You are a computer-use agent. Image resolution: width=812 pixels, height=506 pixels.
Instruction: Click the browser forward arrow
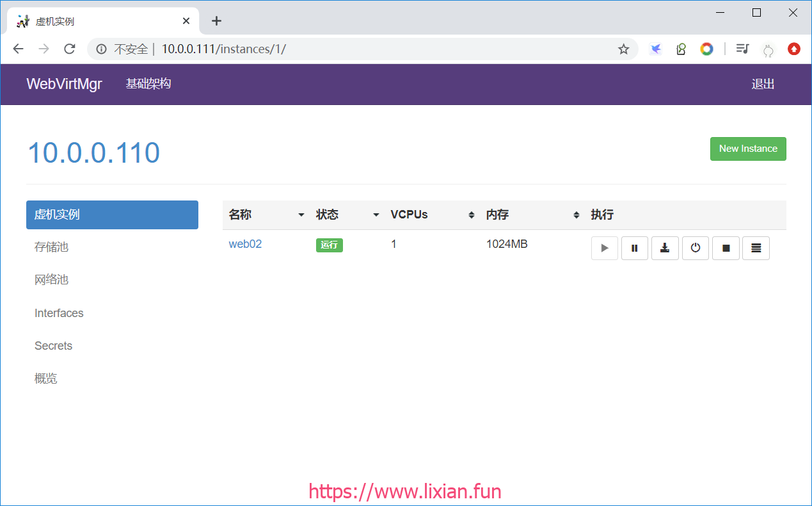44,49
